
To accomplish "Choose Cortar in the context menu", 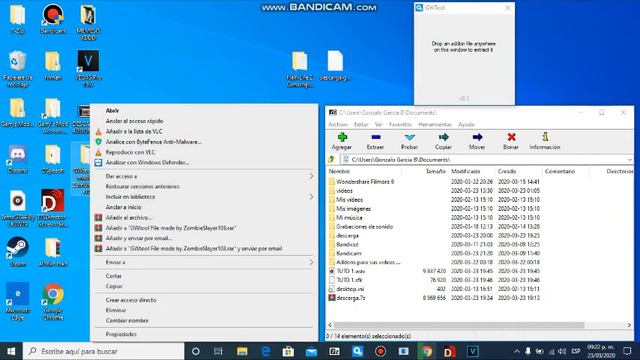I will coord(204,276).
